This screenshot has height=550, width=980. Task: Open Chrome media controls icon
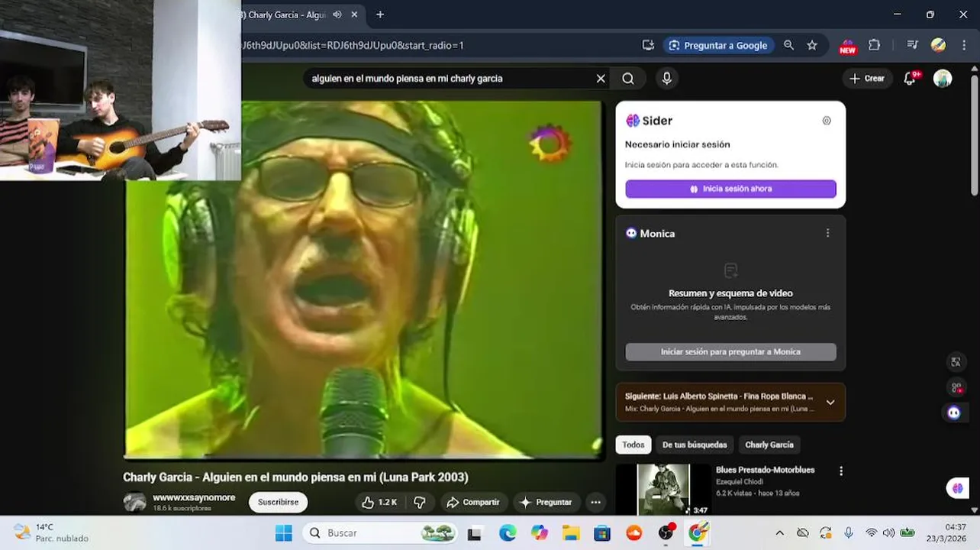point(912,45)
